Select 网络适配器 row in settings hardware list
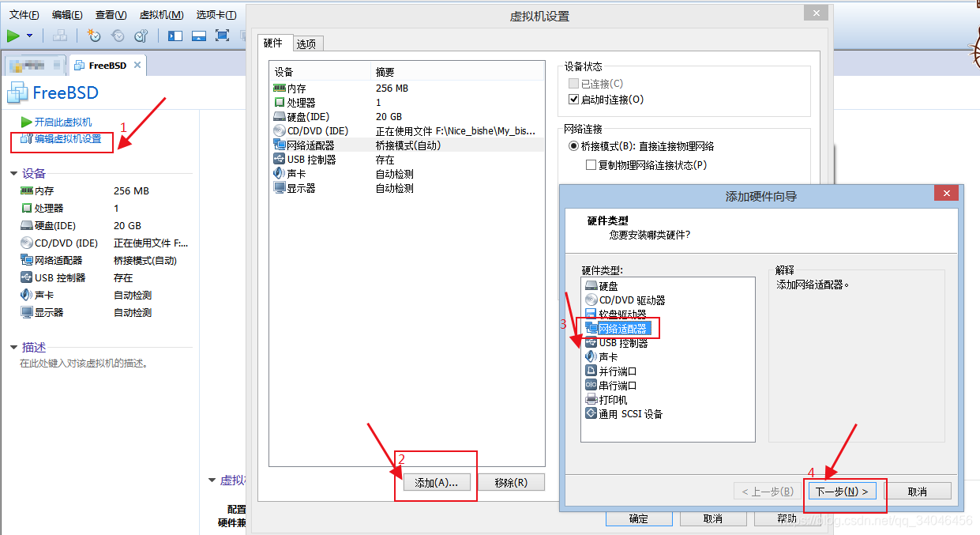The width and height of the screenshot is (980, 535). [407, 145]
